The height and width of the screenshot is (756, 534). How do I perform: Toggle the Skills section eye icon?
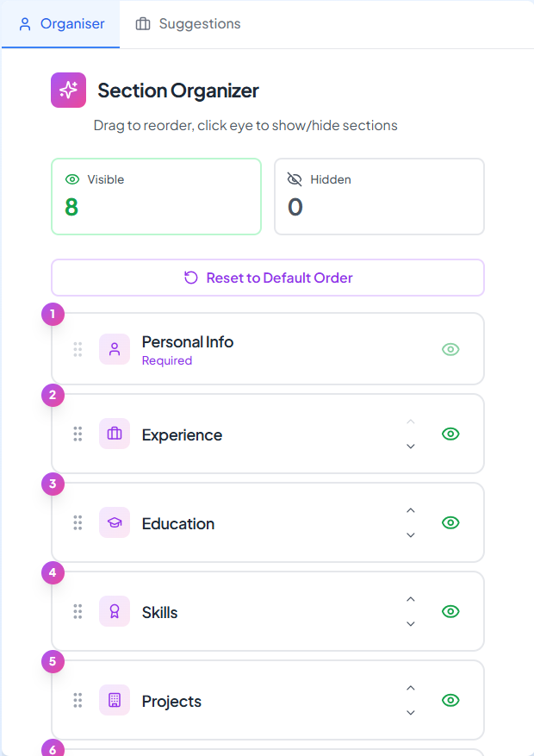click(x=450, y=611)
